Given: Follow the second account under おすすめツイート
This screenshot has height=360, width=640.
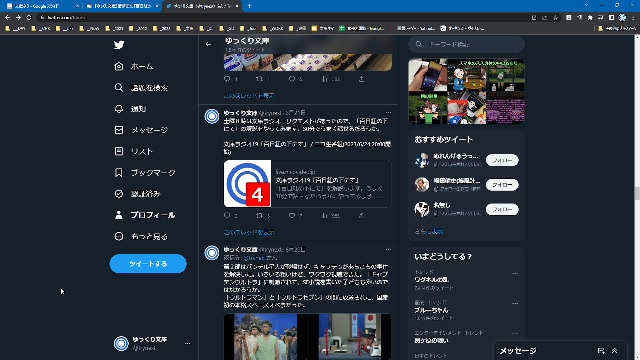Looking at the screenshot, I should click(x=502, y=184).
